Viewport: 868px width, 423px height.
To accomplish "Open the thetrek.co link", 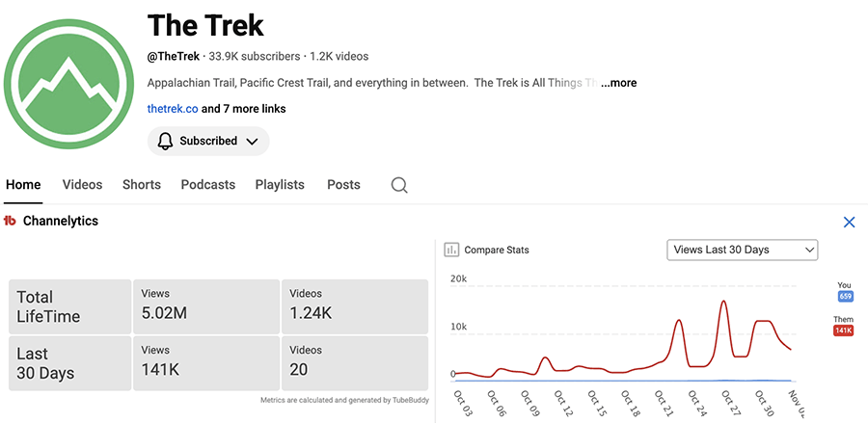I will (x=173, y=109).
